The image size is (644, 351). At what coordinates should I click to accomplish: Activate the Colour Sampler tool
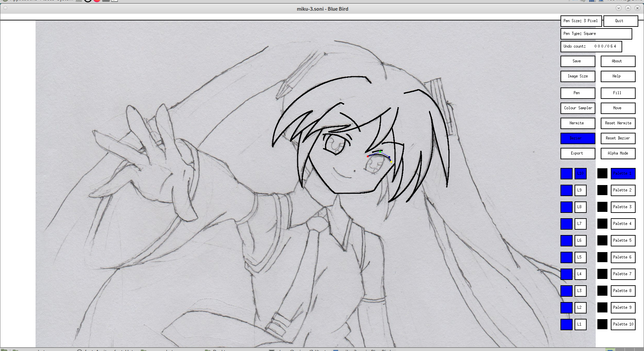tap(578, 108)
